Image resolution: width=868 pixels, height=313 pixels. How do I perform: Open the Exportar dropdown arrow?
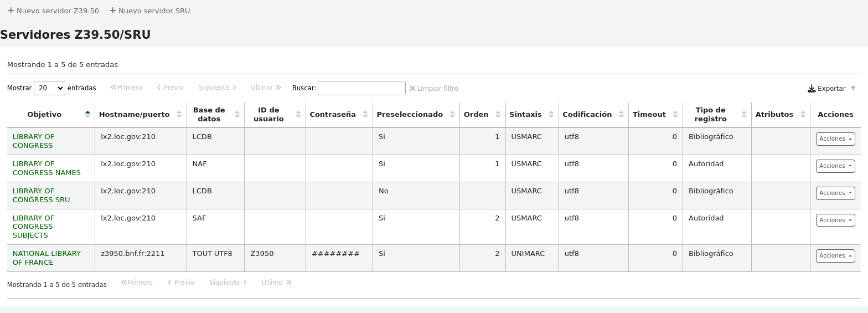(x=853, y=88)
